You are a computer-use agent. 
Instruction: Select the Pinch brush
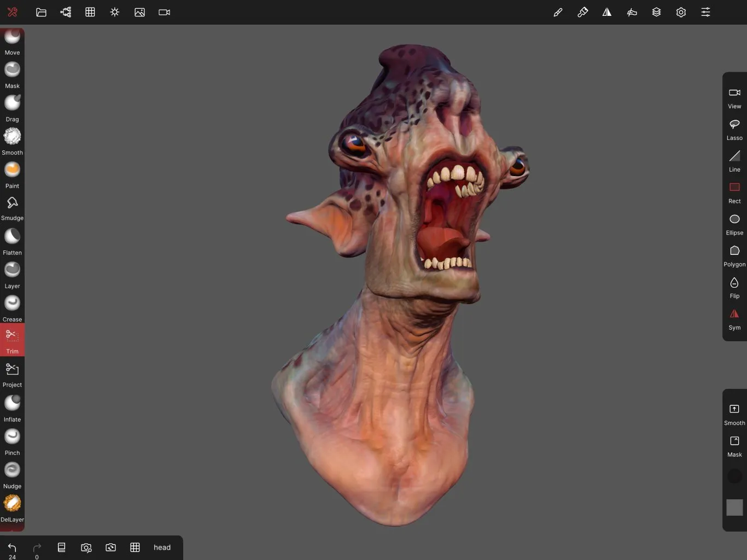(x=12, y=440)
